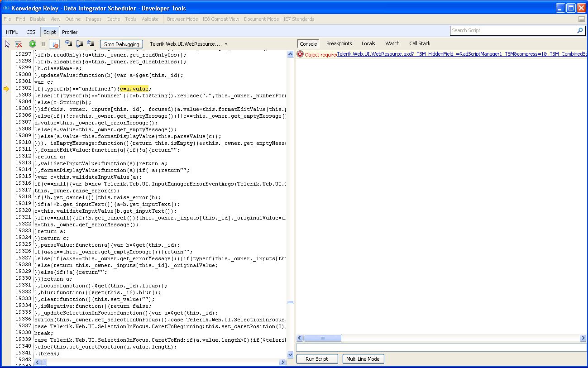The height and width of the screenshot is (368, 588).
Task: Open the Cache menu
Action: [113, 19]
